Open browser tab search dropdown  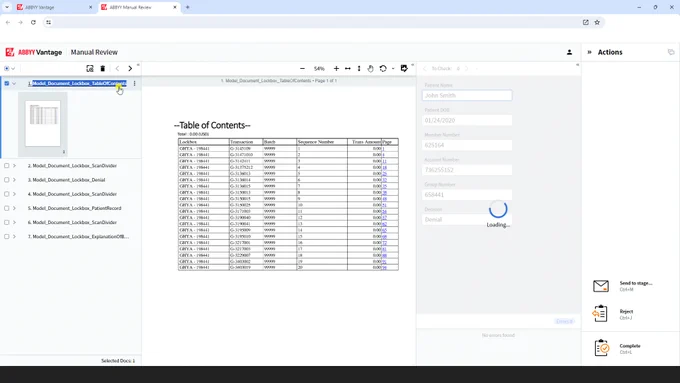pyautogui.click(x=7, y=7)
